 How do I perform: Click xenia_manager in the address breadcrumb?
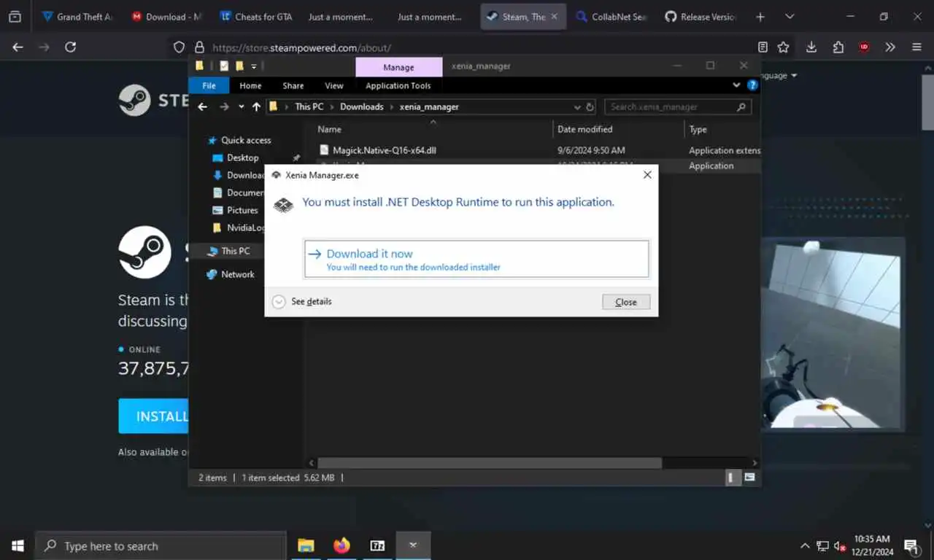click(x=429, y=106)
